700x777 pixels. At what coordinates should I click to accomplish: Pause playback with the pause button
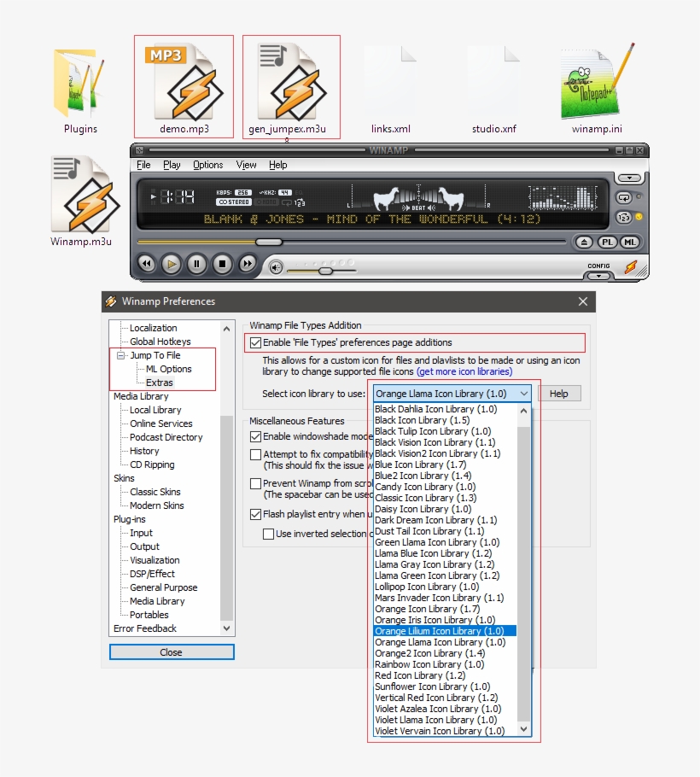pos(196,264)
